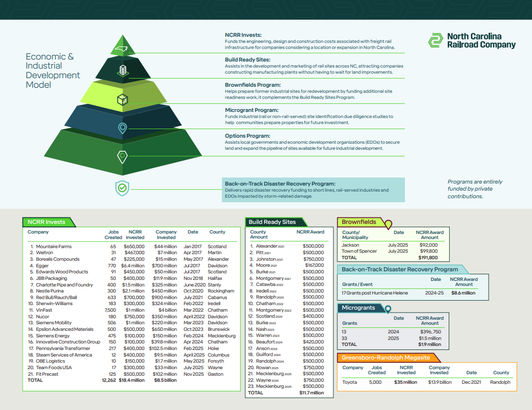Screen dimensions: 532x410
Task: Click the Options Program heading
Action: coord(248,136)
